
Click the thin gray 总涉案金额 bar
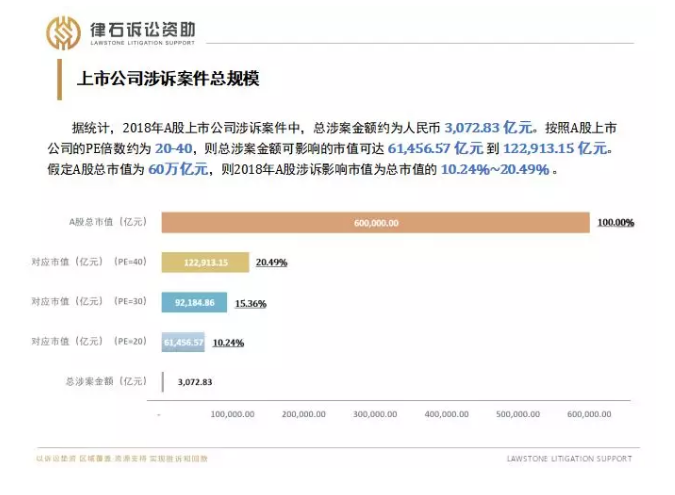click(163, 381)
